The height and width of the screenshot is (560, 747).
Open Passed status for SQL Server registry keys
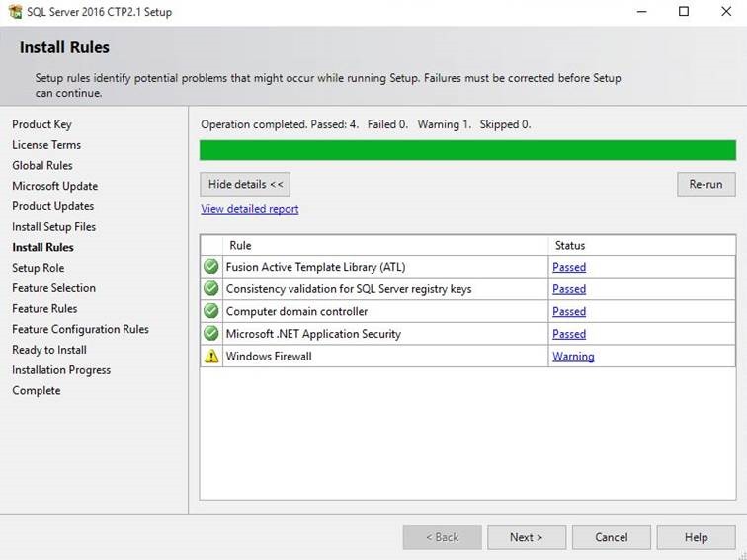coord(569,289)
